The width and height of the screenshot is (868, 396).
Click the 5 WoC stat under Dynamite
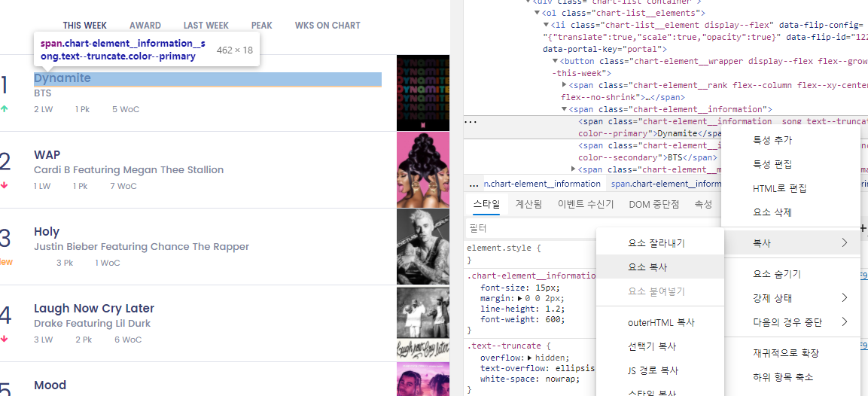point(126,110)
